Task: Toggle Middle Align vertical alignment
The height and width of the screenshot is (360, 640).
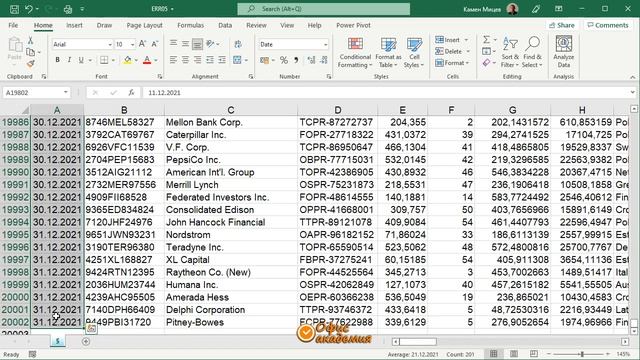Action: point(185,44)
